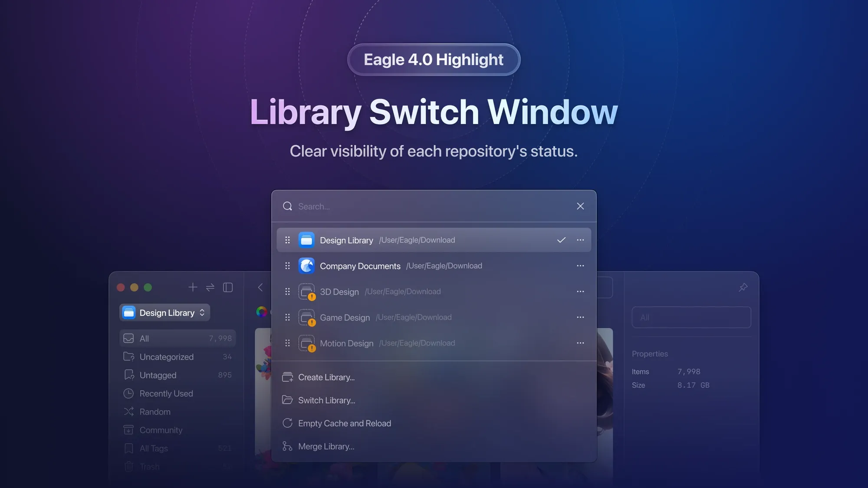Click the switch arrows icon in toolbar
868x488 pixels.
pos(210,287)
